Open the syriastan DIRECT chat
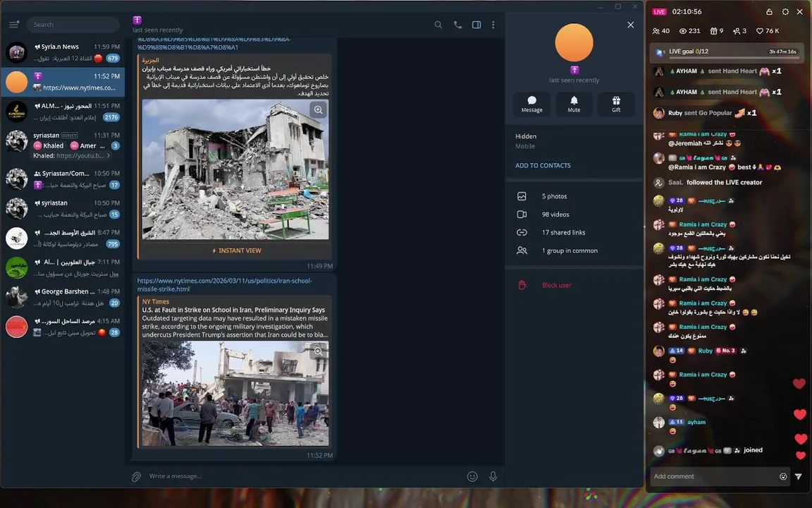This screenshot has height=508, width=812. [x=63, y=145]
